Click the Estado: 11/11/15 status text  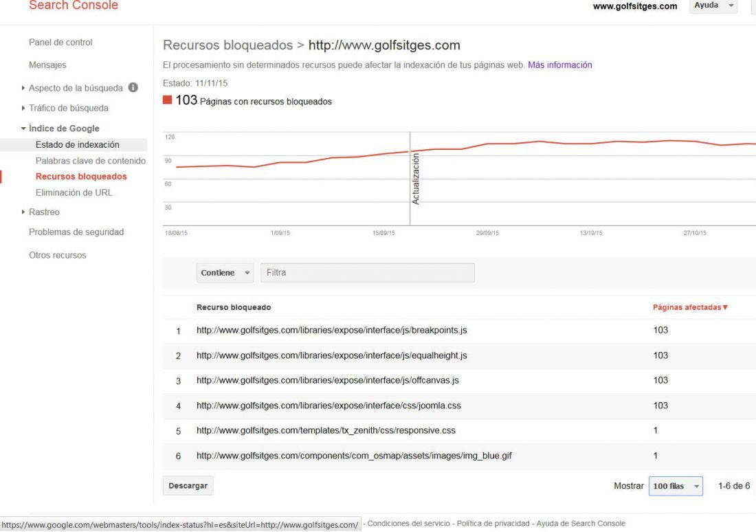(x=195, y=83)
